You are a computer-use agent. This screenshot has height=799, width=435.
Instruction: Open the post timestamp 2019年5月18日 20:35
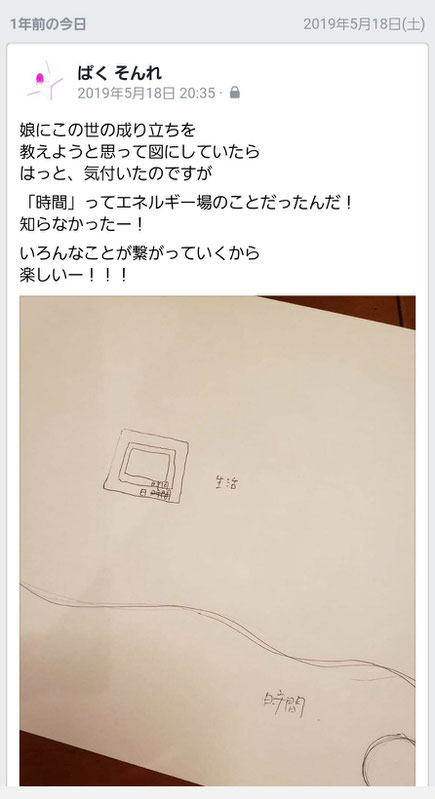(x=146, y=93)
